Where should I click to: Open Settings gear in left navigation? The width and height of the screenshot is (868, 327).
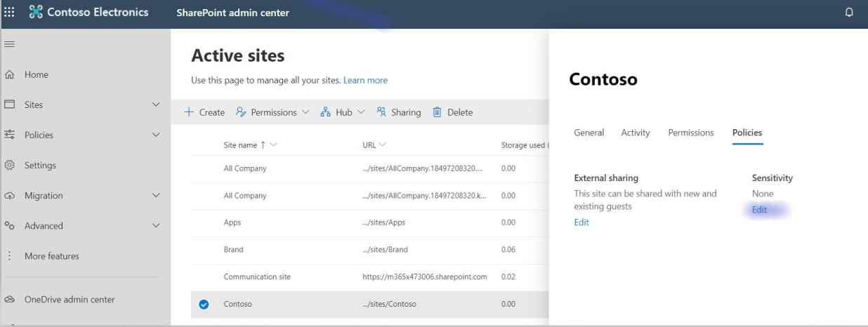pos(11,166)
